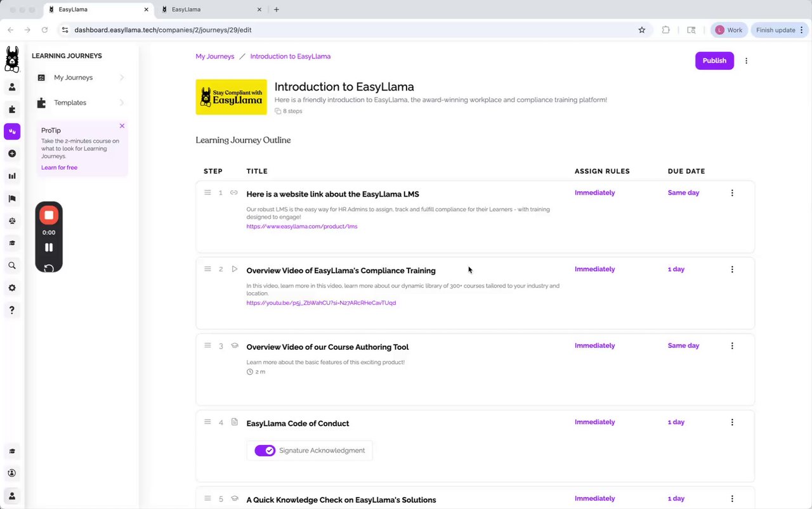
Task: Bookmark this page with the star icon
Action: (642, 30)
